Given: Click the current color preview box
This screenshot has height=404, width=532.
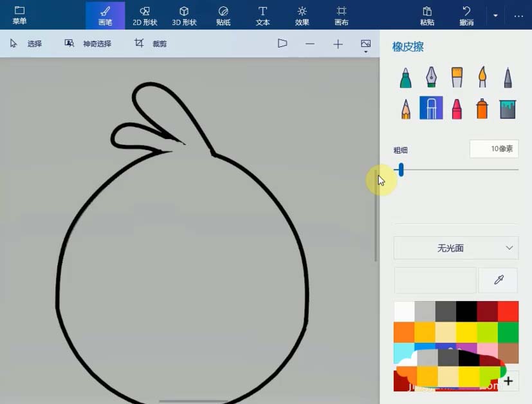Looking at the screenshot, I should tap(436, 280).
